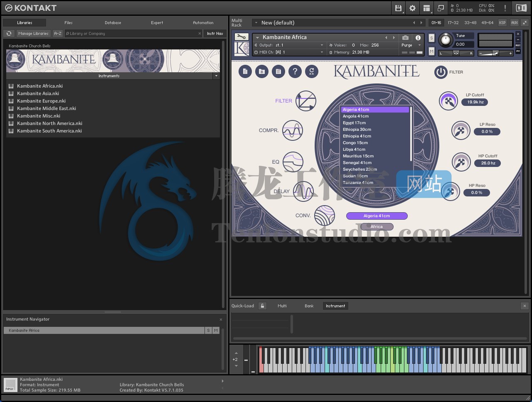The image size is (532, 402).
Task: Click the A-Z sort button
Action: click(x=58, y=34)
